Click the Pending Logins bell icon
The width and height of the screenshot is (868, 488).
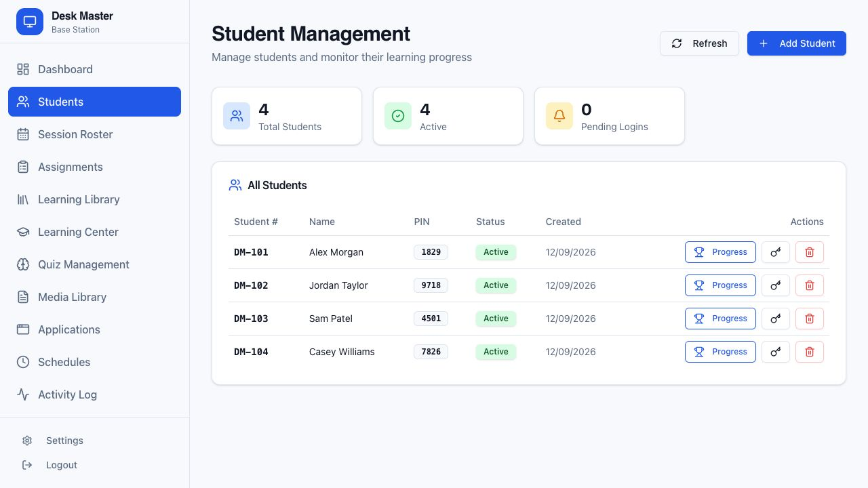click(559, 116)
